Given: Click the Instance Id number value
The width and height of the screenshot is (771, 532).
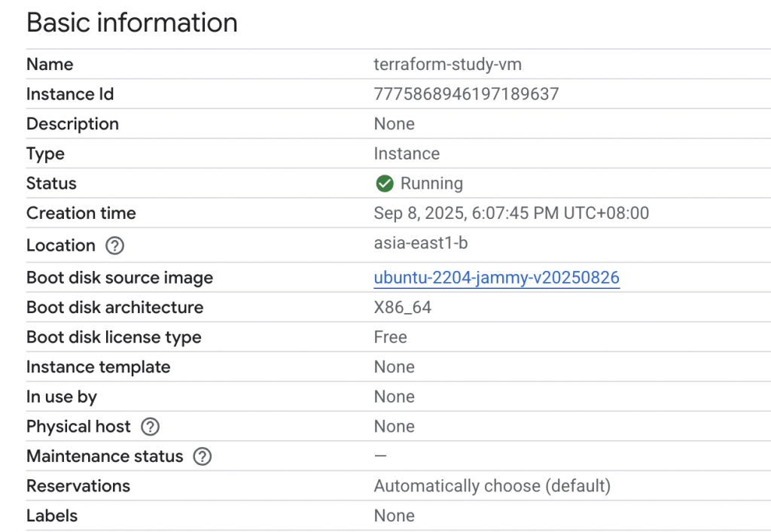Looking at the screenshot, I should pyautogui.click(x=466, y=94).
